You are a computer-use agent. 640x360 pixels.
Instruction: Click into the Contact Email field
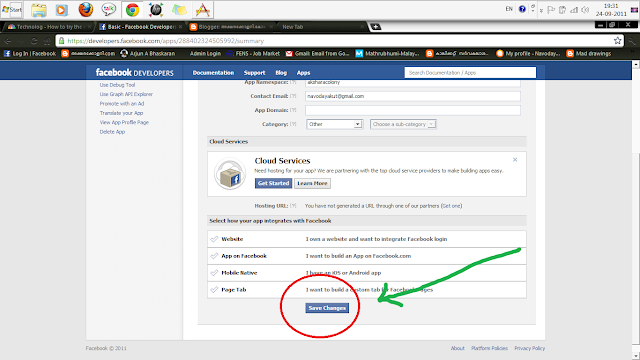click(413, 96)
